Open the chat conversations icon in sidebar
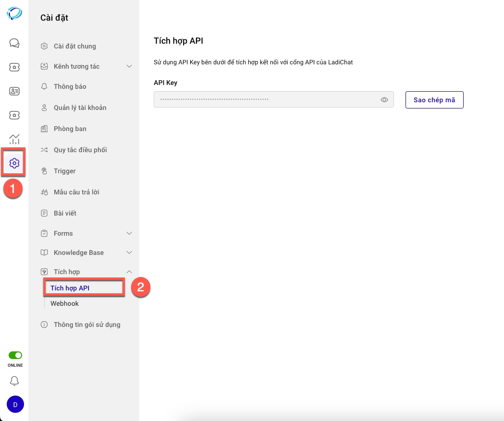 pos(14,44)
